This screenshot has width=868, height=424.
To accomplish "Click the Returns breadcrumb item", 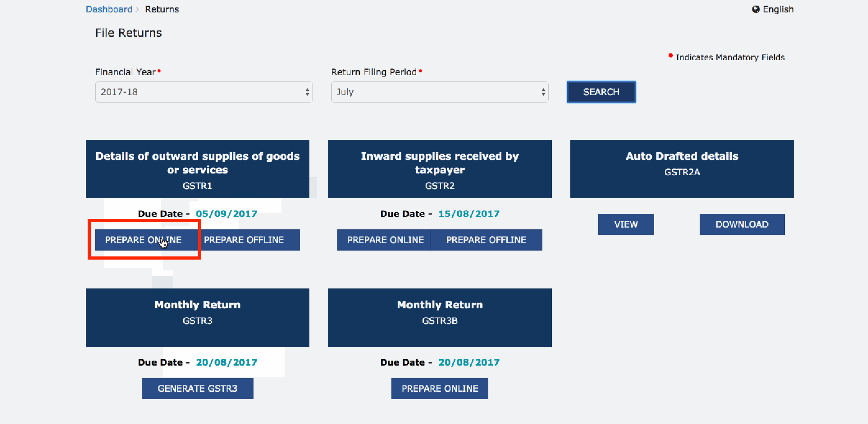I will coord(162,9).
